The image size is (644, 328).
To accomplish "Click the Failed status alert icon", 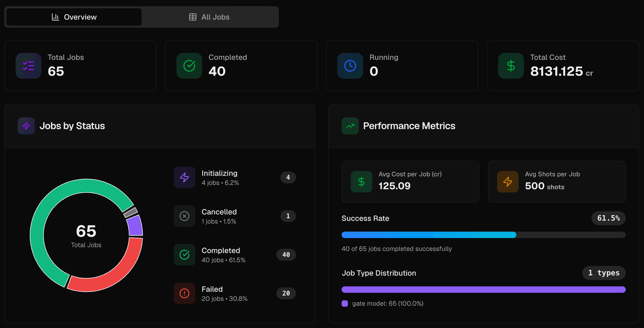I will [184, 293].
